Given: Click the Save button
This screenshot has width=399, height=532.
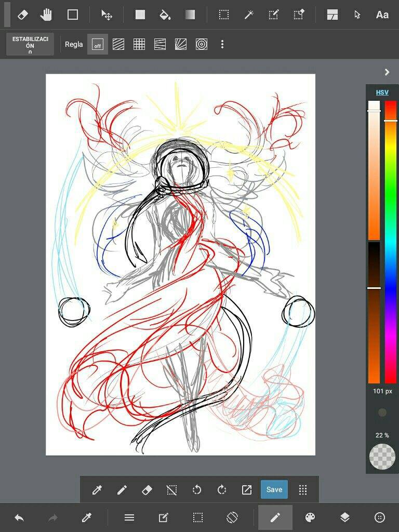Looking at the screenshot, I should [x=274, y=489].
